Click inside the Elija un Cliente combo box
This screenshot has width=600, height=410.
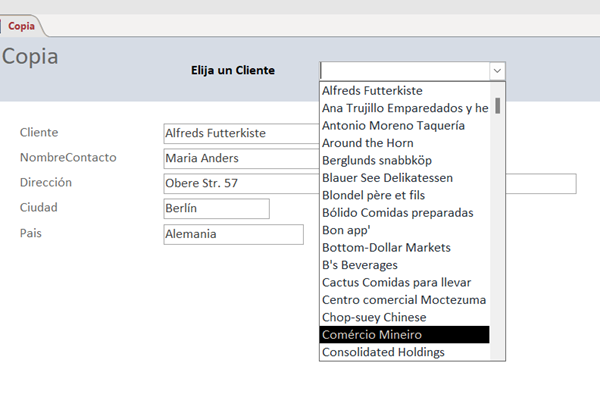click(405, 71)
